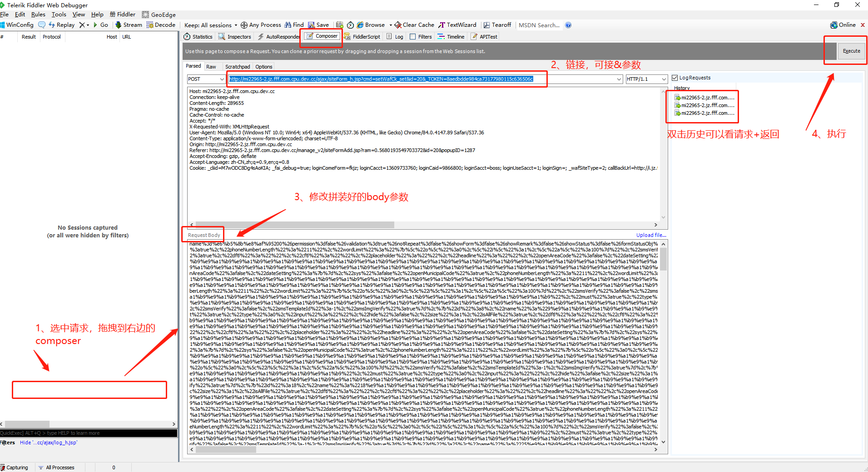Click the comment speech-bubble icon
The image size is (868, 472).
(x=42, y=25)
